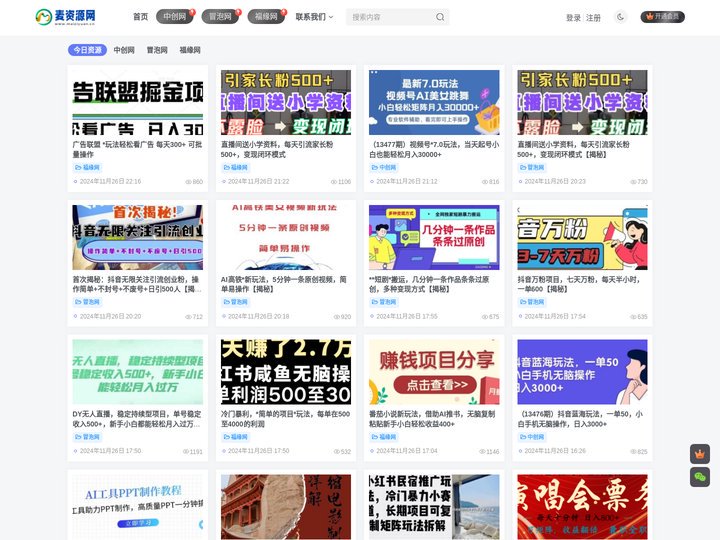The width and height of the screenshot is (720, 540).
Task: Click 福缘网 tag under 番茄小说 card
Action: (x=384, y=437)
